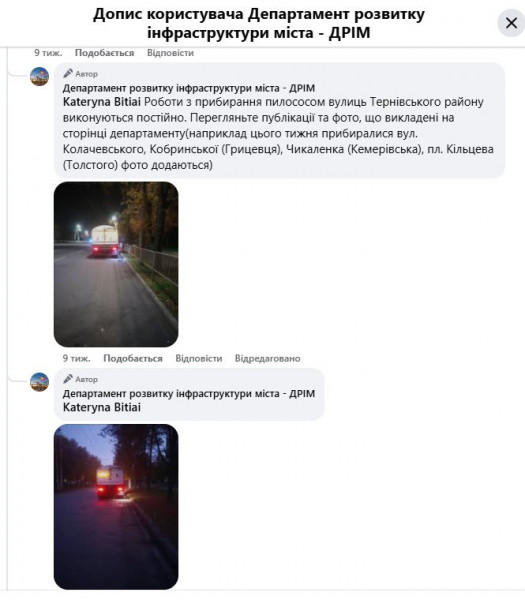The height and width of the screenshot is (600, 525).
Task: Open ДРІМ avatar on second author comment
Action: pos(39,382)
